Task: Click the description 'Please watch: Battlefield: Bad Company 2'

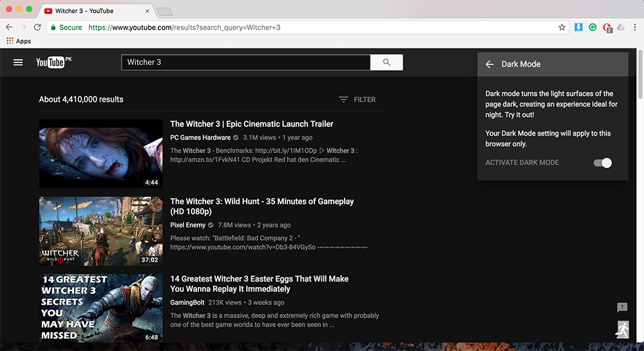Action: pyautogui.click(x=269, y=243)
